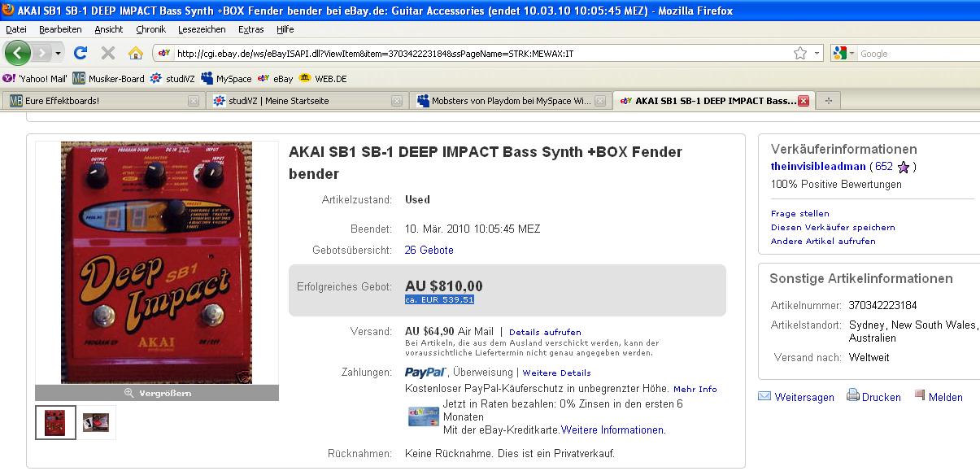Viewport: 980px width, 471px height.
Task: Click the eBay site favicon in address bar
Action: click(163, 54)
